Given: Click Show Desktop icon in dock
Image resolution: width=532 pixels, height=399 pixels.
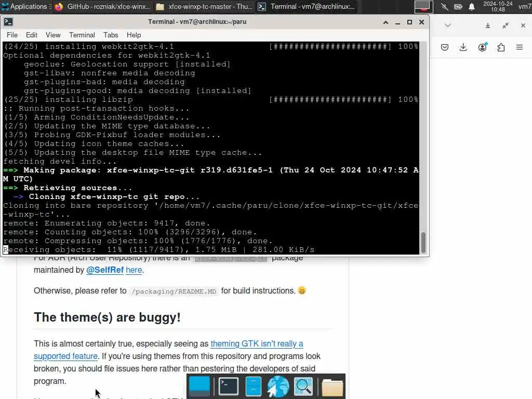Looking at the screenshot, I should click(199, 387).
